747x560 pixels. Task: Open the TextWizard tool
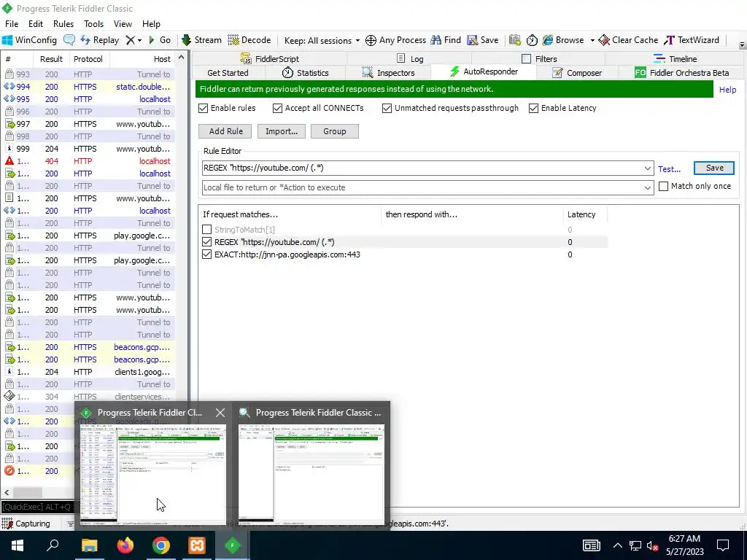click(x=692, y=40)
